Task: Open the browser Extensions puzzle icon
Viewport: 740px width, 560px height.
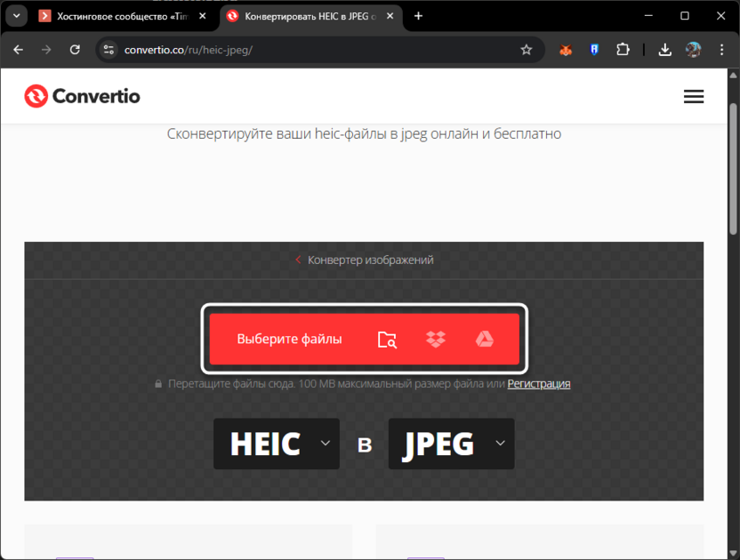Action: click(623, 50)
